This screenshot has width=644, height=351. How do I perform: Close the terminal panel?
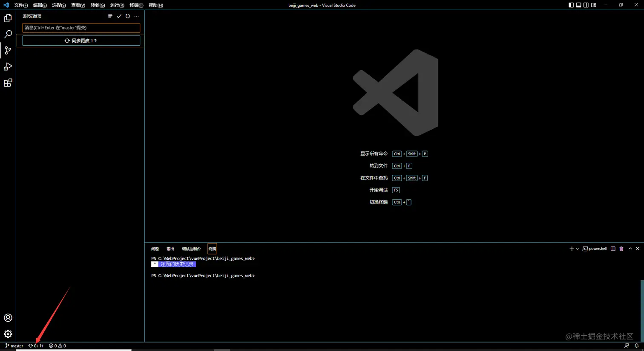(x=638, y=249)
